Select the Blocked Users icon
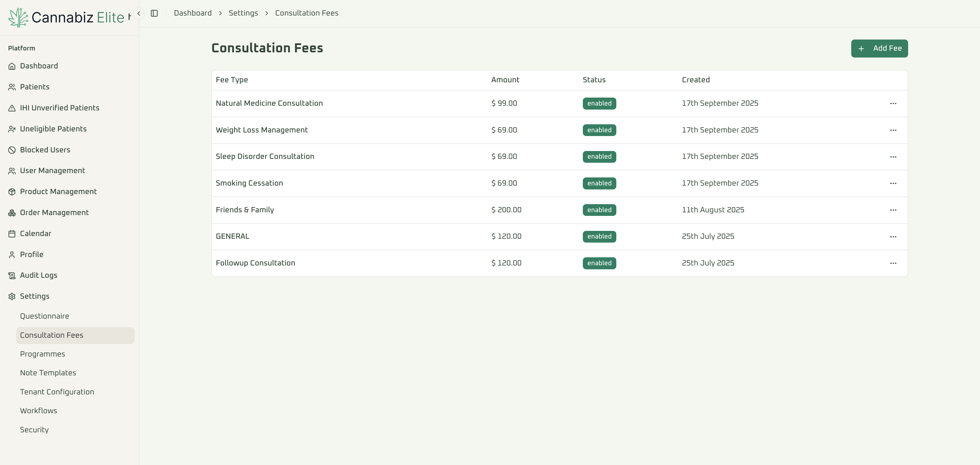The width and height of the screenshot is (980, 465). coord(12,150)
